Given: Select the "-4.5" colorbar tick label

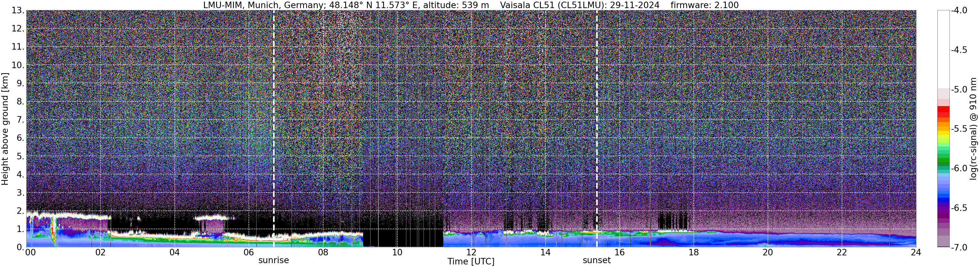Looking at the screenshot, I should tap(959, 50).
